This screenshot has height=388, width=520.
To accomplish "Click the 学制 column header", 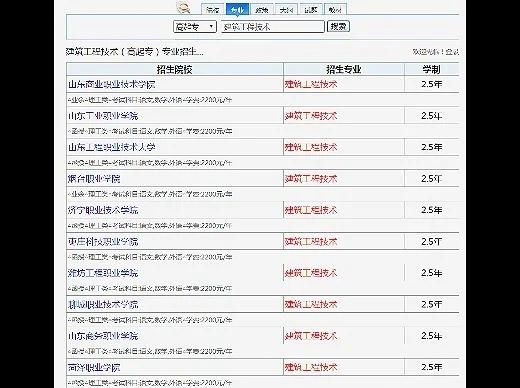I will click(x=432, y=69).
